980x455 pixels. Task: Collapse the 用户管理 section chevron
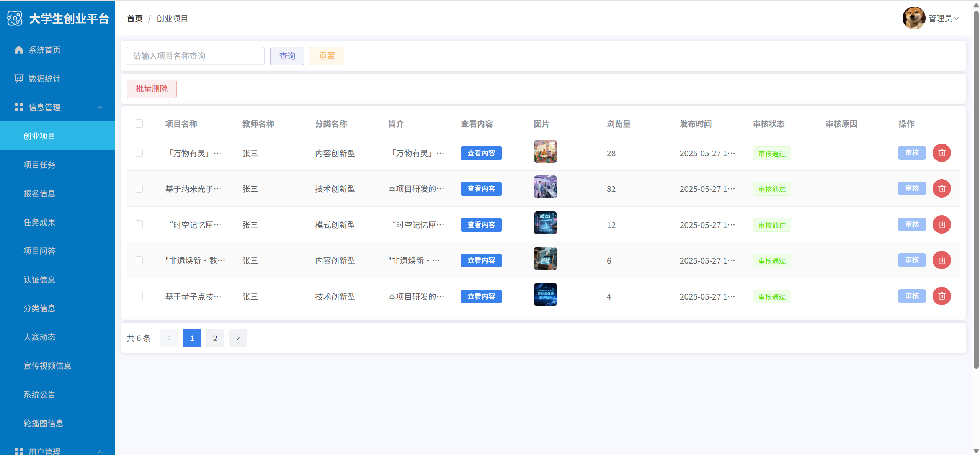(100, 451)
